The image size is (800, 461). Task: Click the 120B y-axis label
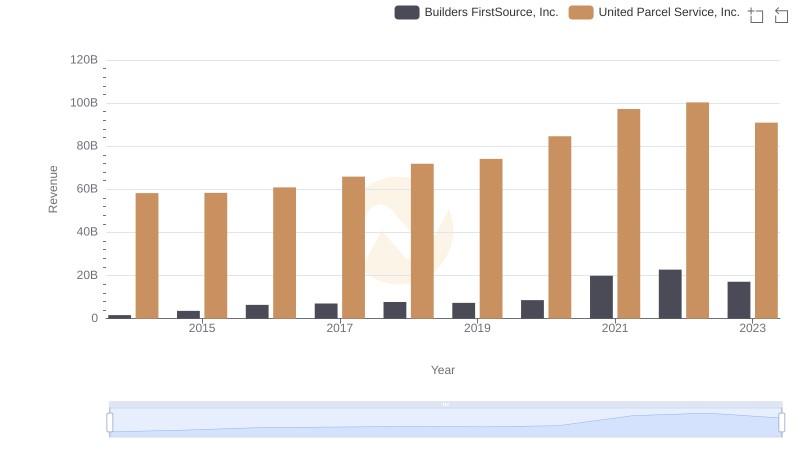[84, 60]
